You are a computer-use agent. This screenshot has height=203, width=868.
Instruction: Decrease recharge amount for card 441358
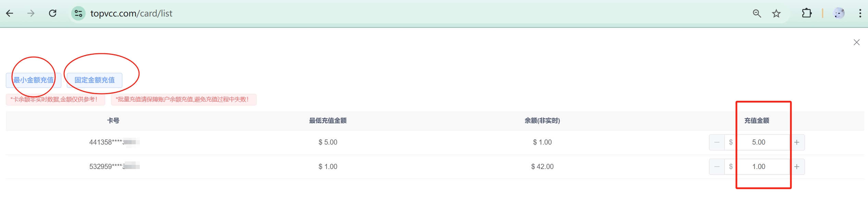click(717, 142)
